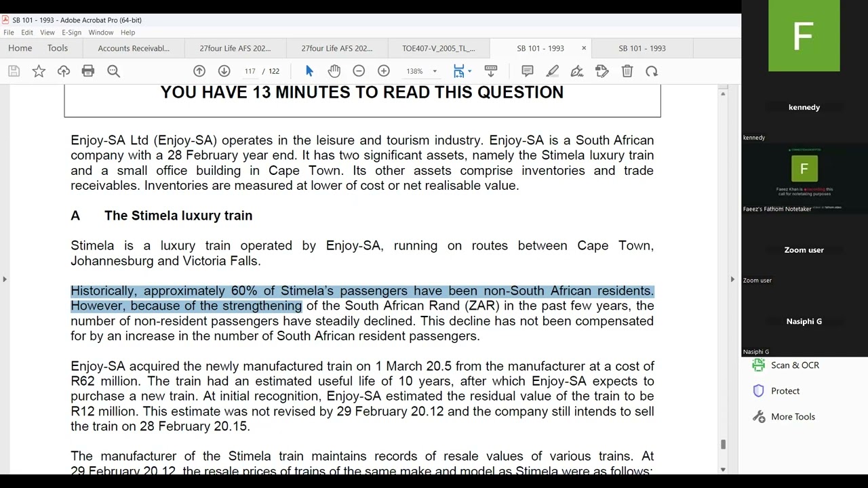The height and width of the screenshot is (488, 868).
Task: Open the E-Sign menu
Action: coord(71,33)
